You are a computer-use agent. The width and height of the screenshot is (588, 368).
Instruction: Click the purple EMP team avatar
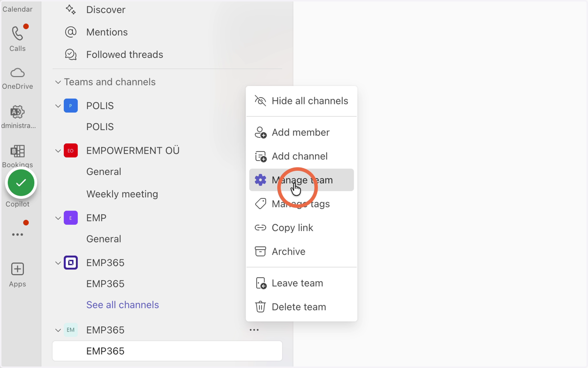click(x=71, y=218)
